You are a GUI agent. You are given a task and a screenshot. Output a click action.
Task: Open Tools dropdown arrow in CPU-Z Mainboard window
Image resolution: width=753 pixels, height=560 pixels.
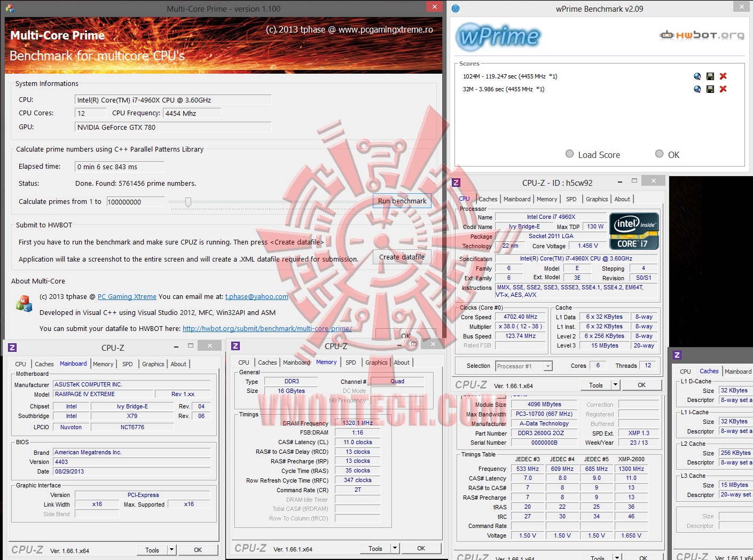[171, 550]
